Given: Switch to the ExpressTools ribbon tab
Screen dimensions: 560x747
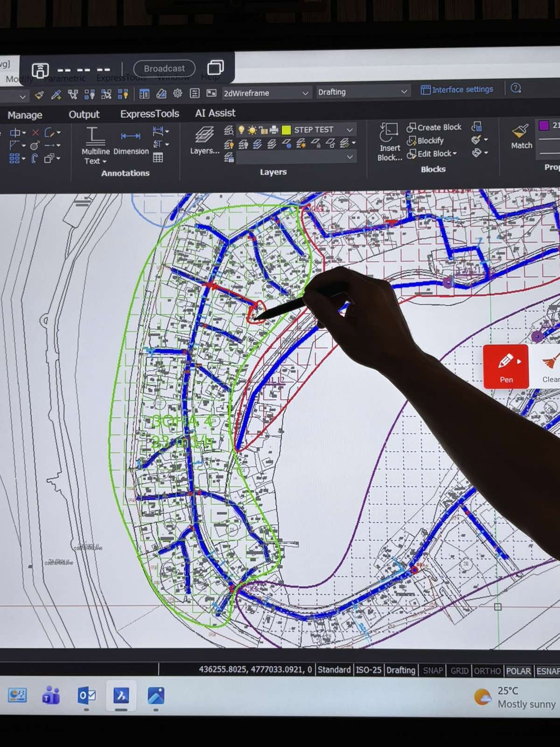Looking at the screenshot, I should tap(149, 114).
